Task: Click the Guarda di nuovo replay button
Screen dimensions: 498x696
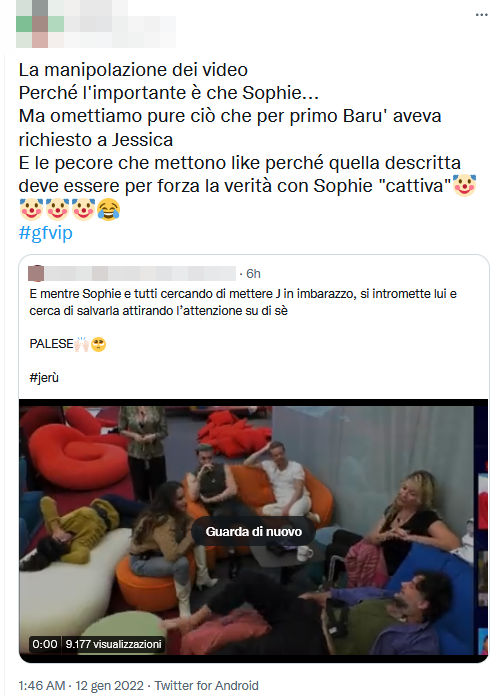Action: coord(253,531)
